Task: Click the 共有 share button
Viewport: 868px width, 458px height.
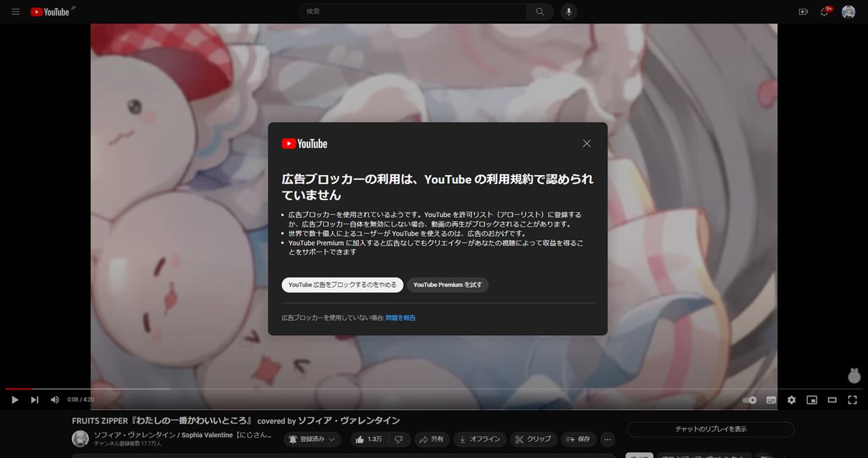Action: (431, 439)
